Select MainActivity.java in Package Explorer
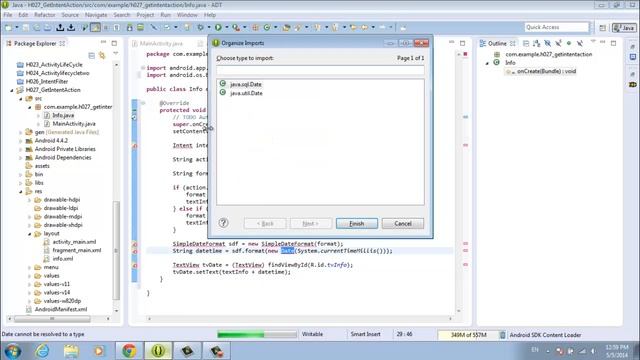This screenshot has height=360, width=640. pos(74,124)
